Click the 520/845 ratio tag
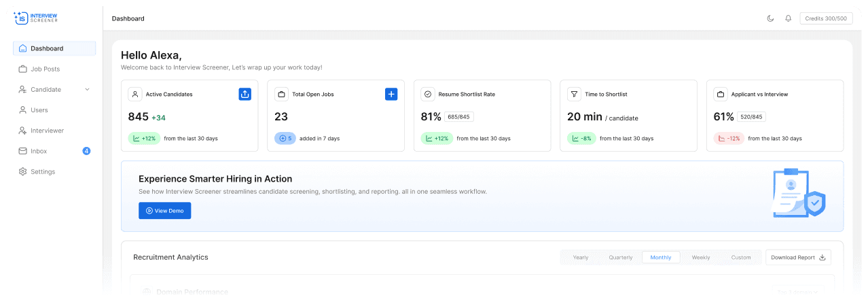 point(751,117)
